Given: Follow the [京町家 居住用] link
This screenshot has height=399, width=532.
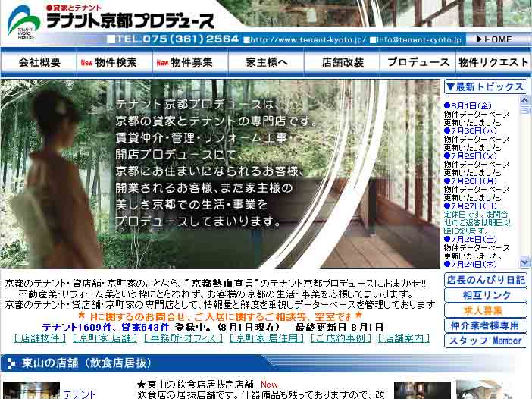Looking at the screenshot, I should point(267,338).
